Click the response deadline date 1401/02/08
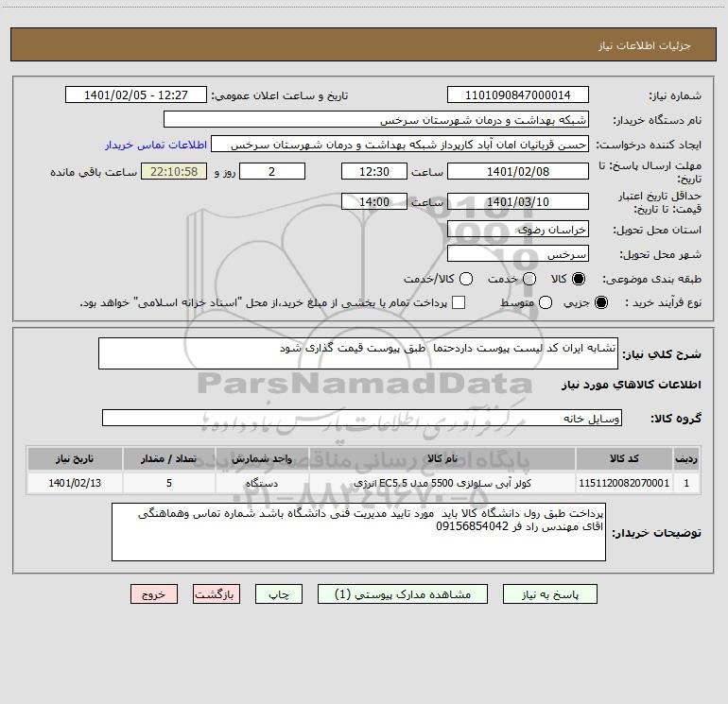Screen dimensions: 728x704 click(518, 171)
